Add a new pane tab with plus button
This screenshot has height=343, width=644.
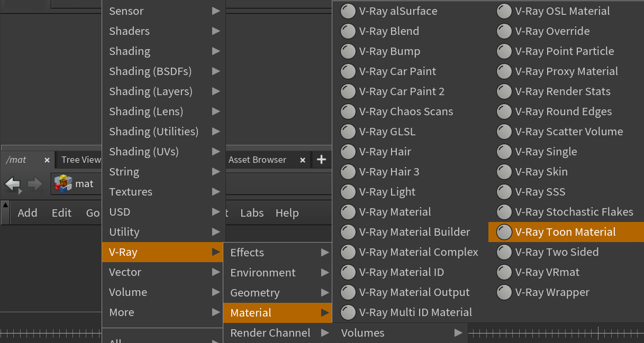pyautogui.click(x=321, y=160)
